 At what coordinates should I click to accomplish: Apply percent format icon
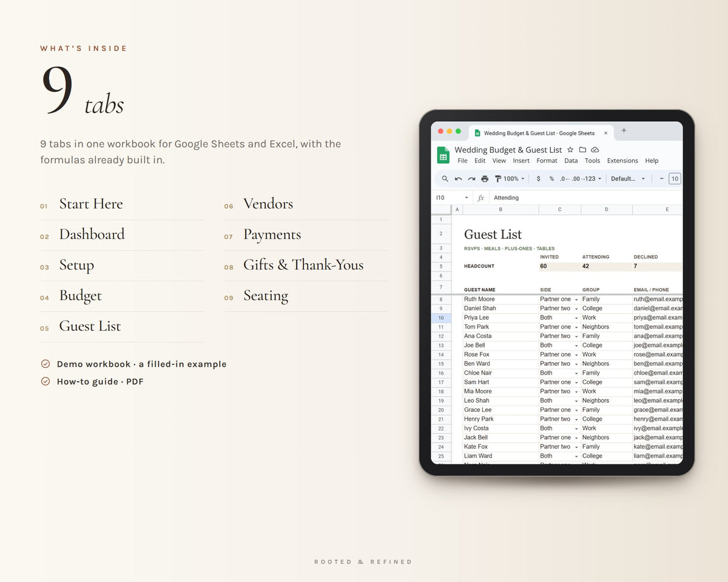point(551,179)
